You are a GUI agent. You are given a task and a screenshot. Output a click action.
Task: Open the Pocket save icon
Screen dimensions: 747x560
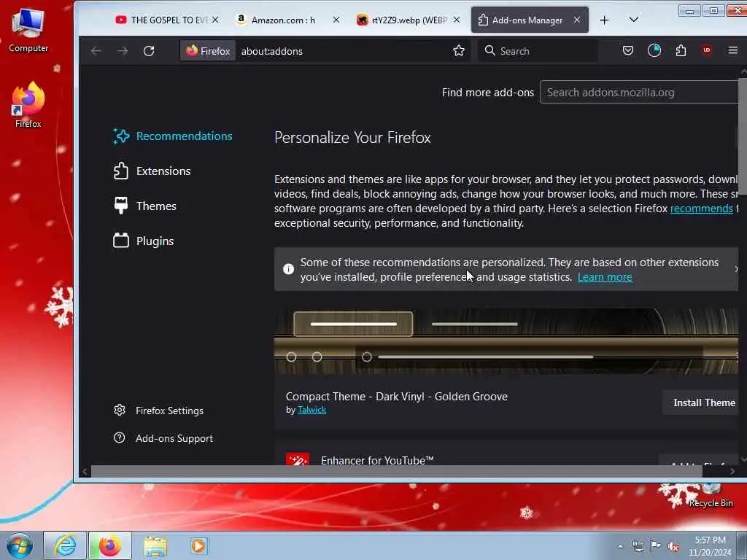click(628, 50)
